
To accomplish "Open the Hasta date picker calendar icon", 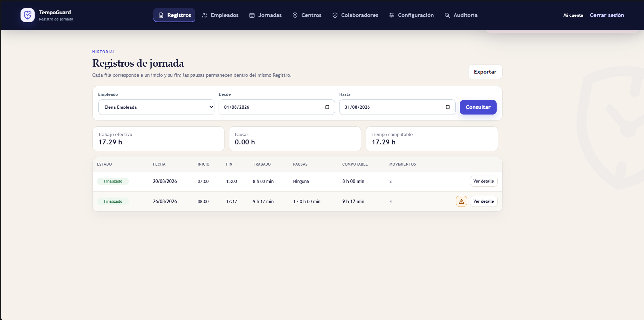I will tap(448, 107).
